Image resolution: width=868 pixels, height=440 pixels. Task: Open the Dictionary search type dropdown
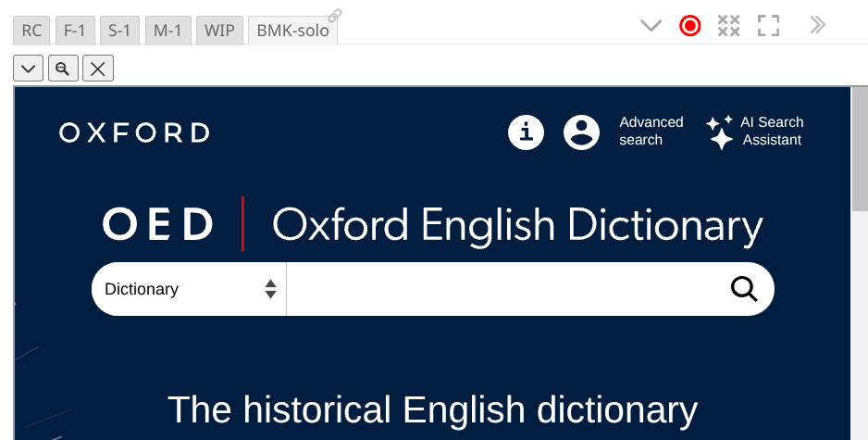click(190, 289)
